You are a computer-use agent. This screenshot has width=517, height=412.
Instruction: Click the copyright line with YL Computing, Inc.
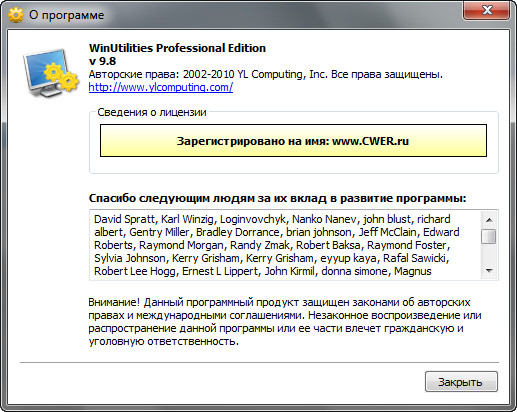[x=266, y=74]
